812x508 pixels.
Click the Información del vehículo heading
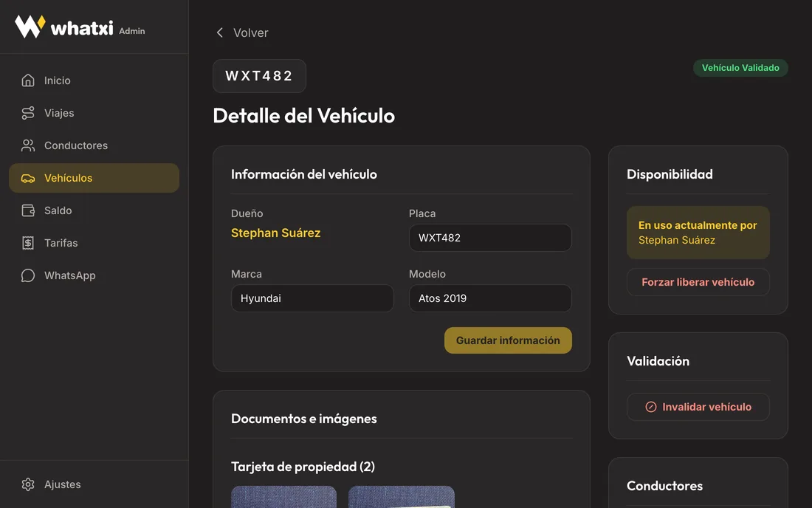304,174
